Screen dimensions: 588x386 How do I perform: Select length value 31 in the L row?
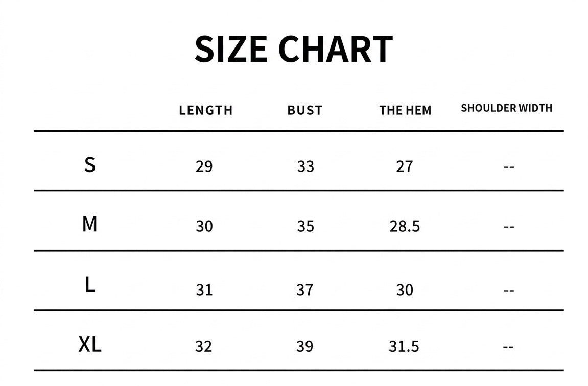pyautogui.click(x=204, y=290)
